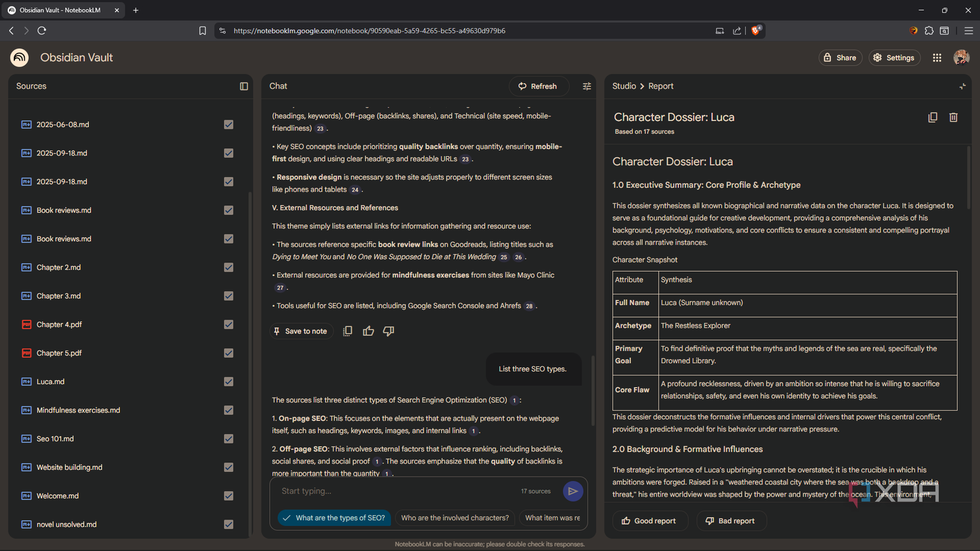Screen dimensions: 980x551
Task: Click the 17 sources label in chat box
Action: coord(536,491)
